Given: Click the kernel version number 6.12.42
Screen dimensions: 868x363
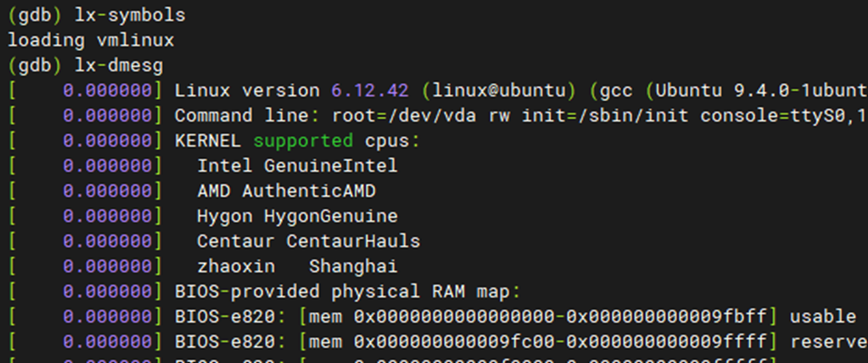Looking at the screenshot, I should click(370, 91).
